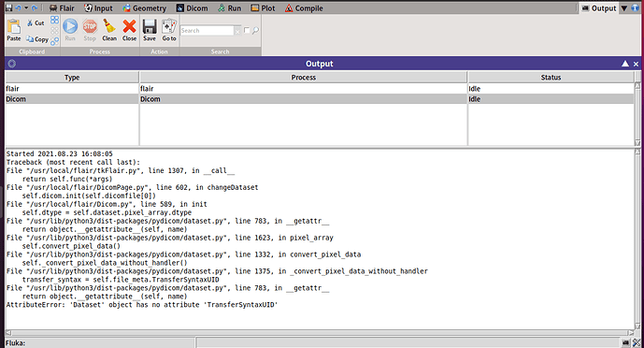Click the DicomPage.py changeDataset traceback line

132,187
